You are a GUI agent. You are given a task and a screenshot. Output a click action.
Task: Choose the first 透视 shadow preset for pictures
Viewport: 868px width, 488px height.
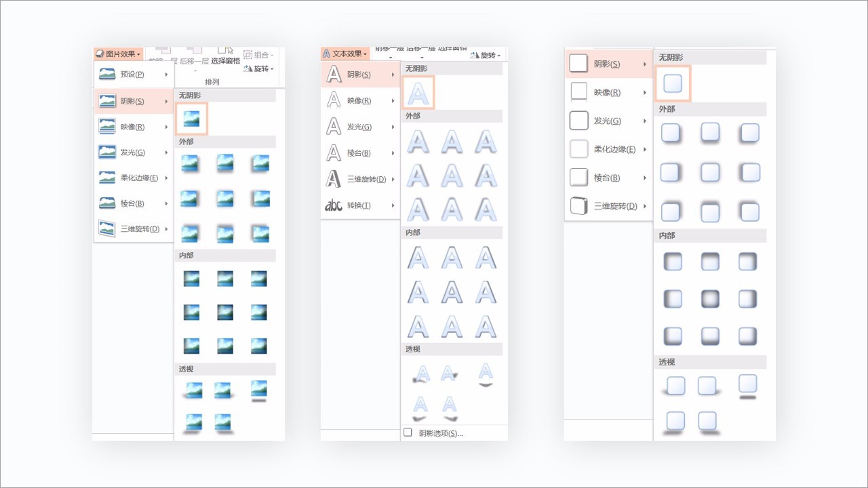click(x=193, y=390)
